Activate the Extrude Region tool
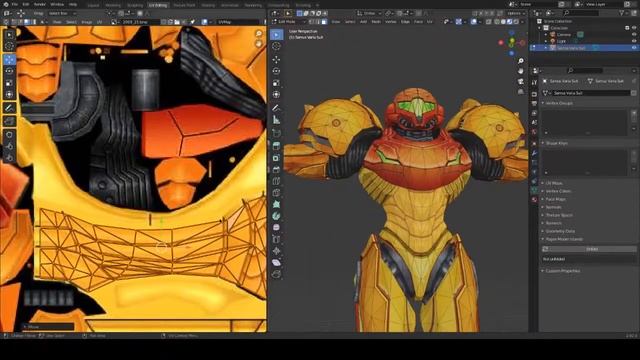This screenshot has width=640, height=360. [x=276, y=146]
